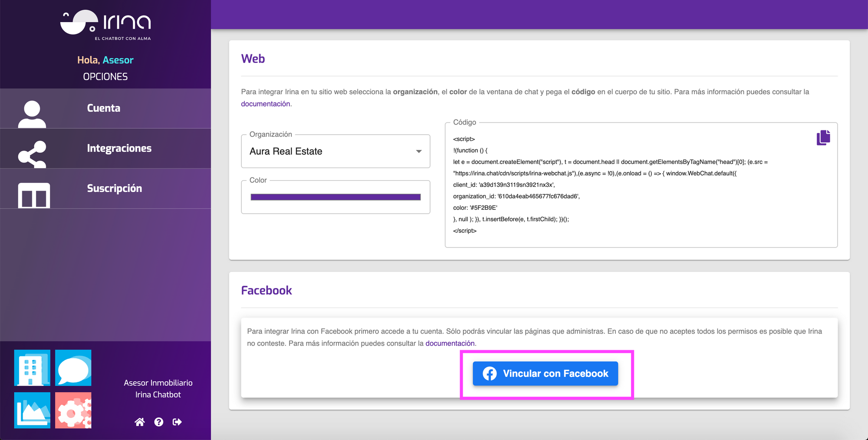Click the Facebook logo inside the blue button
This screenshot has width=868, height=440.
pyautogui.click(x=490, y=374)
